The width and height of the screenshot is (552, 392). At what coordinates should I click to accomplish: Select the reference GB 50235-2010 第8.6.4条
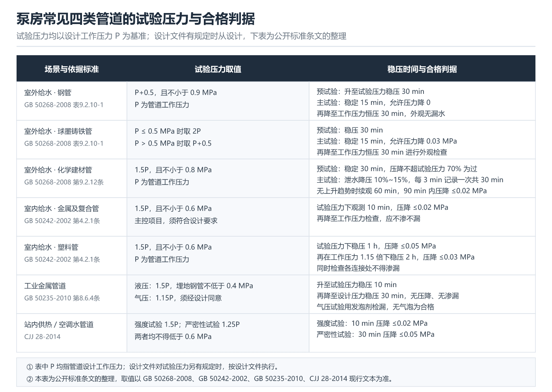point(62,298)
